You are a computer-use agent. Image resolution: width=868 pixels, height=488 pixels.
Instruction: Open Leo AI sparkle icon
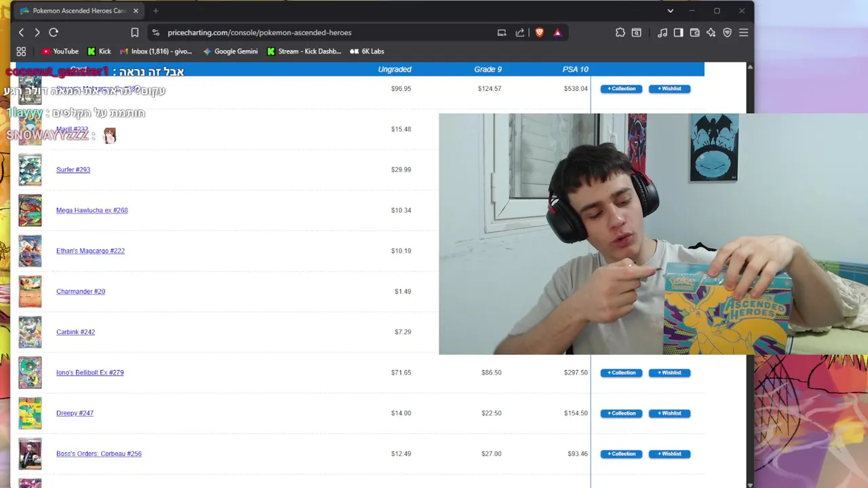pos(711,33)
